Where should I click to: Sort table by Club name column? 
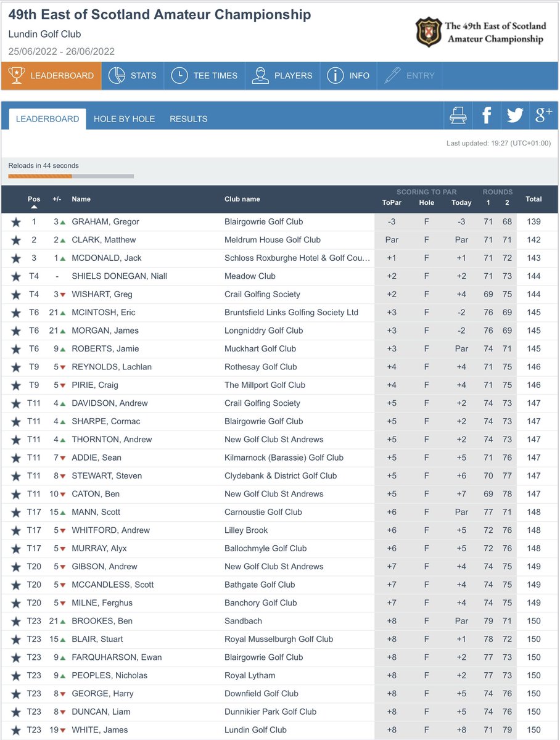pyautogui.click(x=242, y=199)
